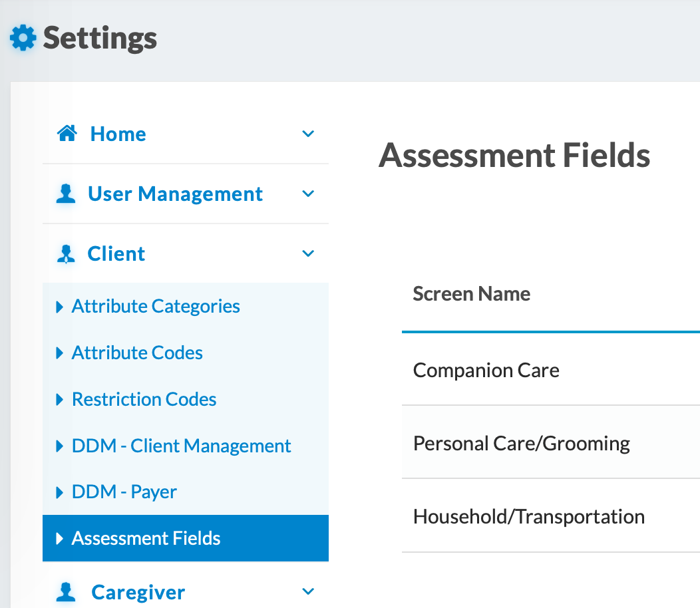
Task: Click the Settings gear icon
Action: pos(24,38)
